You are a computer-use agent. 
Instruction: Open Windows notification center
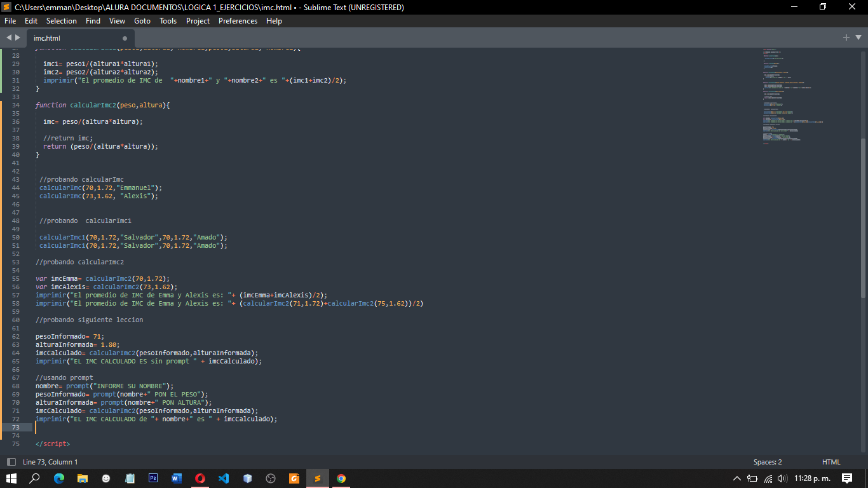[847, 478]
